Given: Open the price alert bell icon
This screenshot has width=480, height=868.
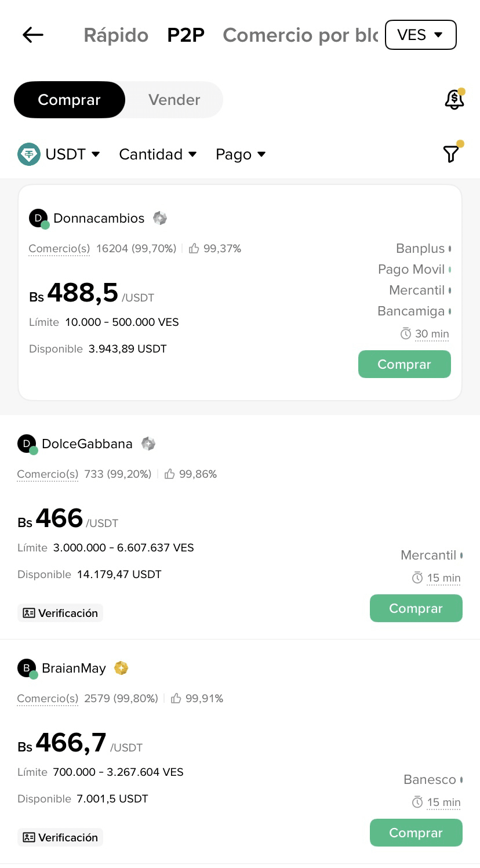Looking at the screenshot, I should (454, 100).
